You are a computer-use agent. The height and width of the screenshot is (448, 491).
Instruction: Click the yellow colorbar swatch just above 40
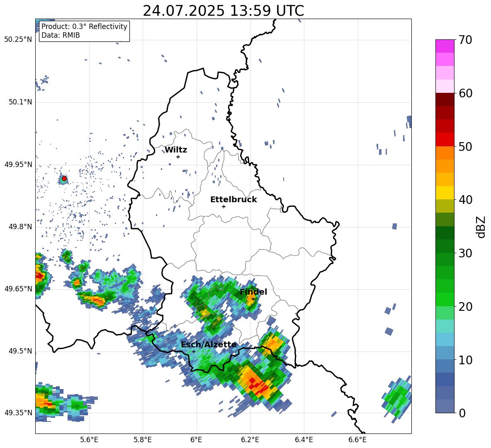pyautogui.click(x=445, y=193)
